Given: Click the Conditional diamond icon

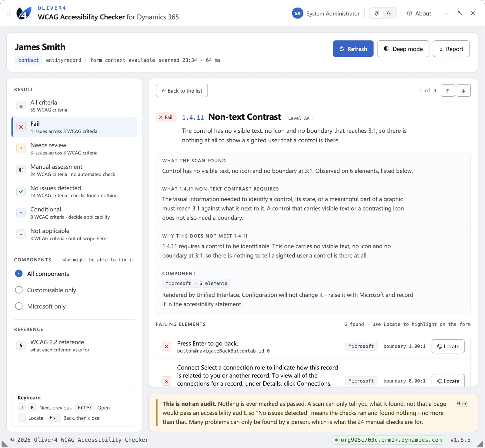Looking at the screenshot, I should tap(21, 213).
